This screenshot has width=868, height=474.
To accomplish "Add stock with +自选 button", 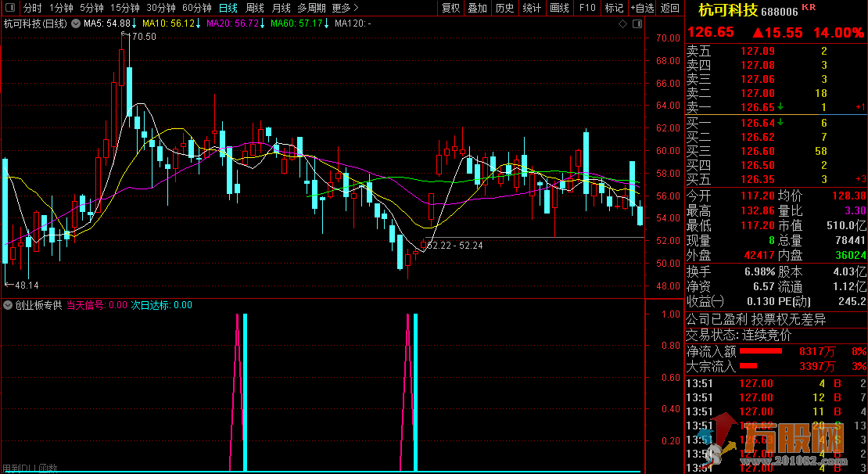I will [x=642, y=8].
